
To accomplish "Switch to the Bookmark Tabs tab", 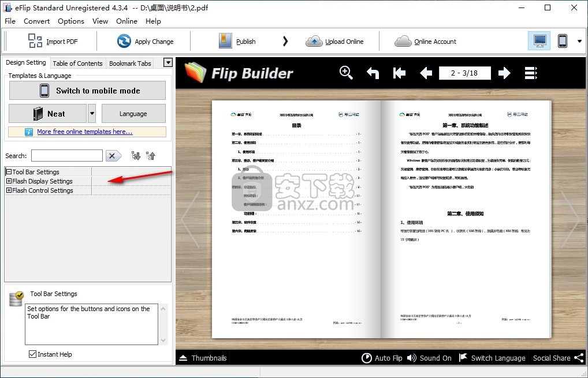I will (x=130, y=63).
